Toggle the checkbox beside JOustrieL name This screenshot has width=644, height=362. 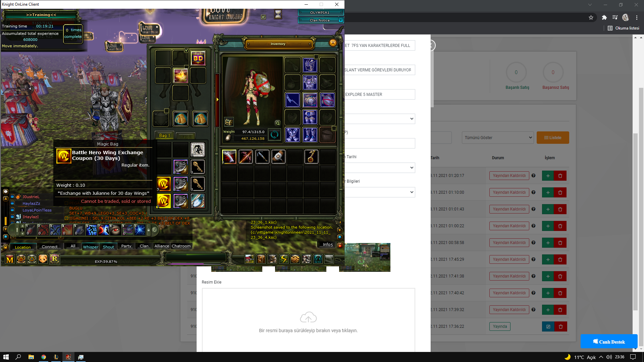[12, 197]
